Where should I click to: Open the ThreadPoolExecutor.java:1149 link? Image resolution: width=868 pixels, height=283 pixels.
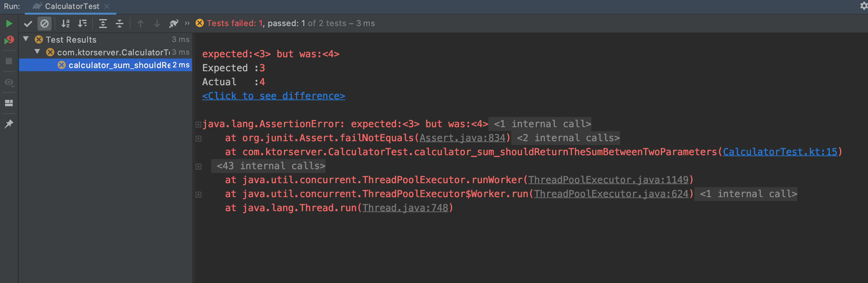[608, 180]
